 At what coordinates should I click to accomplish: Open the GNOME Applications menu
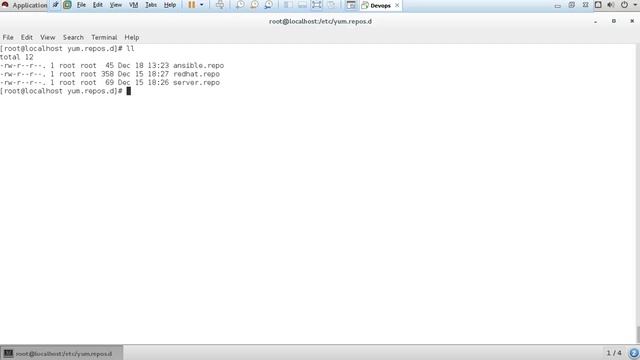click(x=24, y=5)
